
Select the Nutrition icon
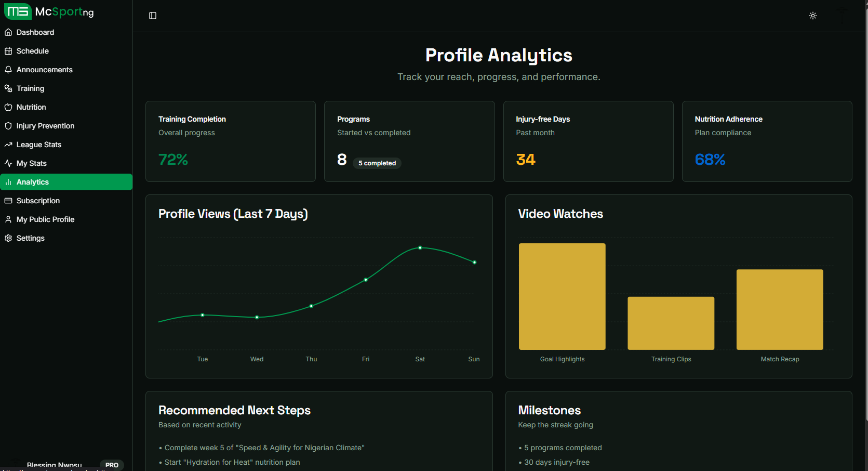(8, 107)
